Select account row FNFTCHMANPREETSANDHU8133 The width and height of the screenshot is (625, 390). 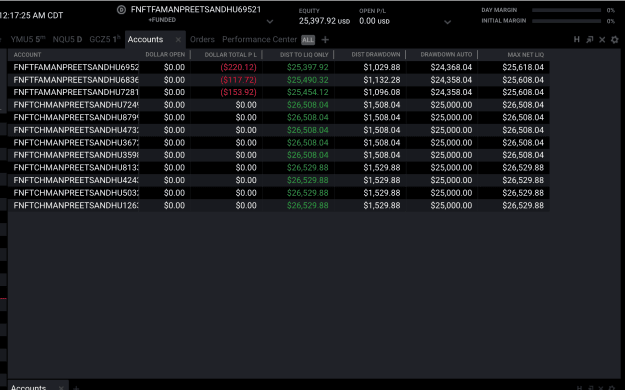tap(279, 167)
